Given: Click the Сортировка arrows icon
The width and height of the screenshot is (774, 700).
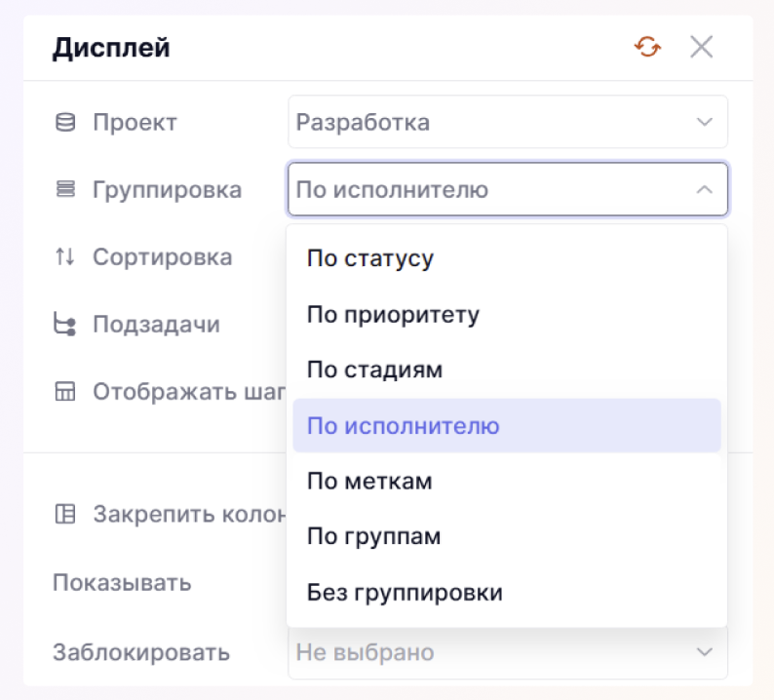Looking at the screenshot, I should 65,257.
